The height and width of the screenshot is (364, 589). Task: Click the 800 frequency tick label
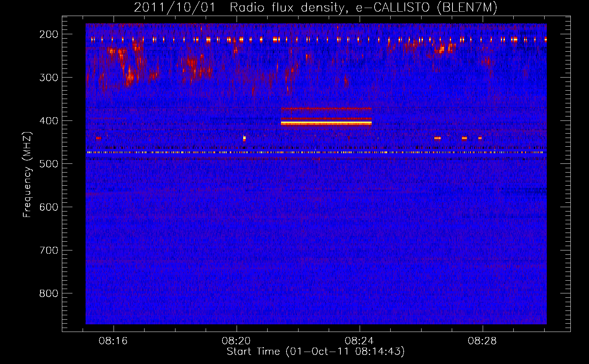(x=49, y=293)
